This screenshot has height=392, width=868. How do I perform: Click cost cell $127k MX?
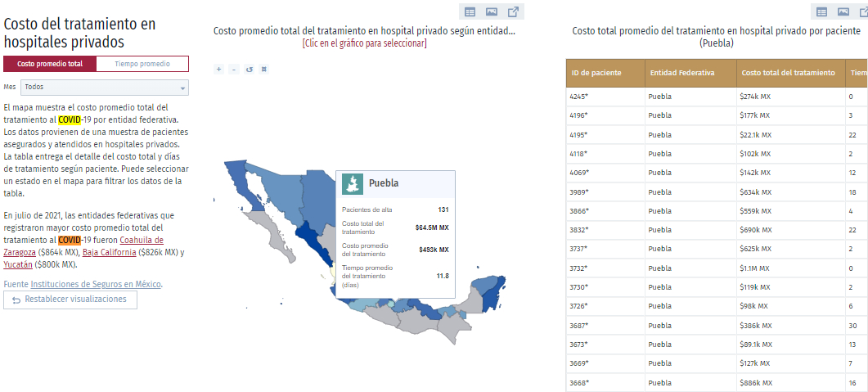click(x=790, y=363)
